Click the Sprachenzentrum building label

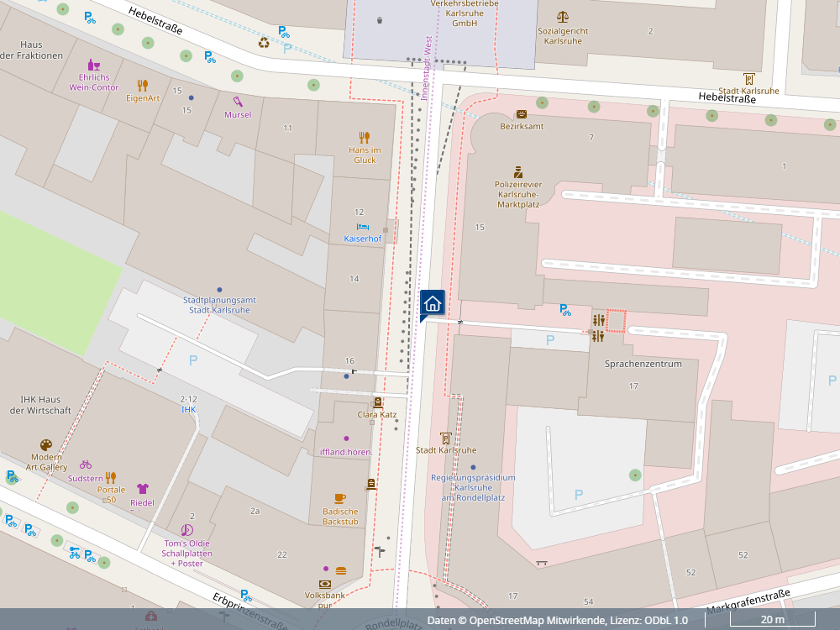[643, 364]
